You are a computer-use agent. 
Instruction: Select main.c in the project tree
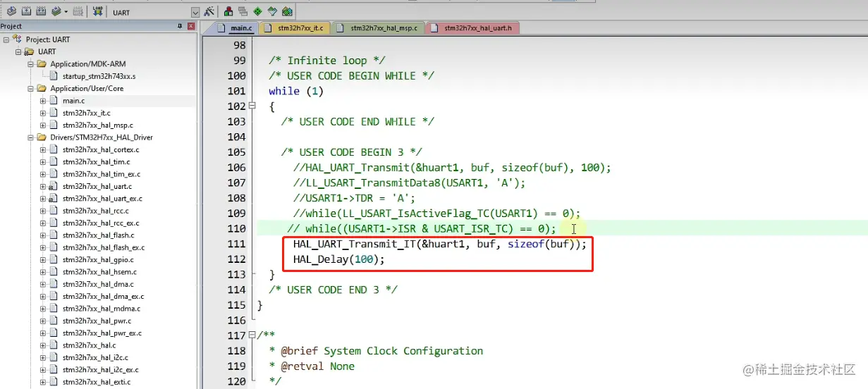point(73,101)
